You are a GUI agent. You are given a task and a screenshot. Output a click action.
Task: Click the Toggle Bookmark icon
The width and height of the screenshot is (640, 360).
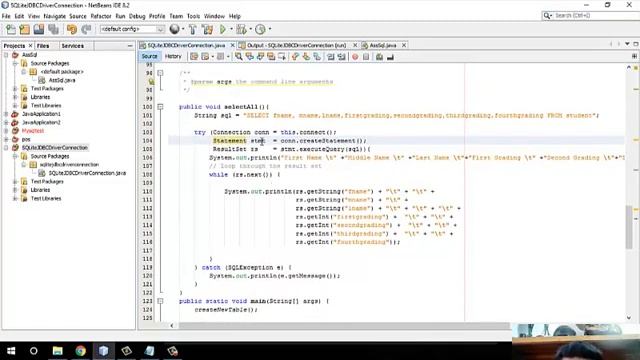tap(317, 57)
